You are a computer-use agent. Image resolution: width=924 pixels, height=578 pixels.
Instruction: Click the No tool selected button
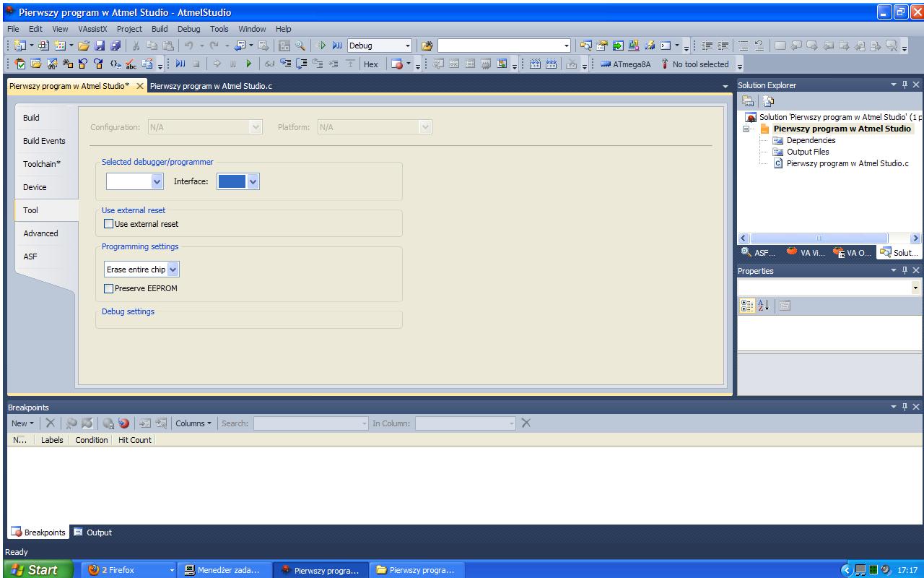pyautogui.click(x=694, y=65)
